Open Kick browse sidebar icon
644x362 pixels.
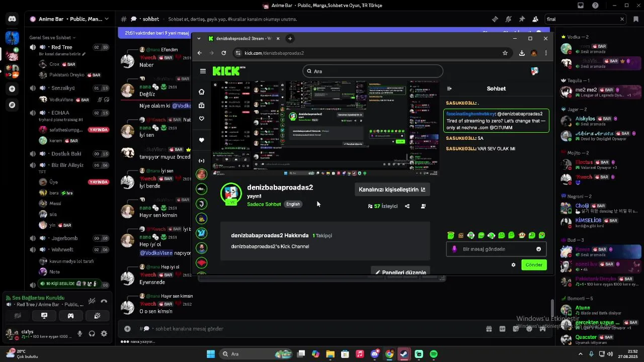[202, 106]
